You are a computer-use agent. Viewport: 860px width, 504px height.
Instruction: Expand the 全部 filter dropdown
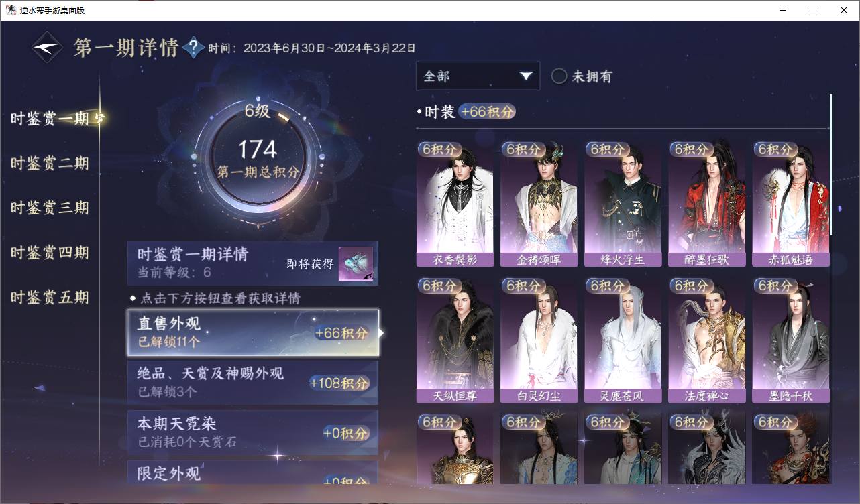(478, 76)
